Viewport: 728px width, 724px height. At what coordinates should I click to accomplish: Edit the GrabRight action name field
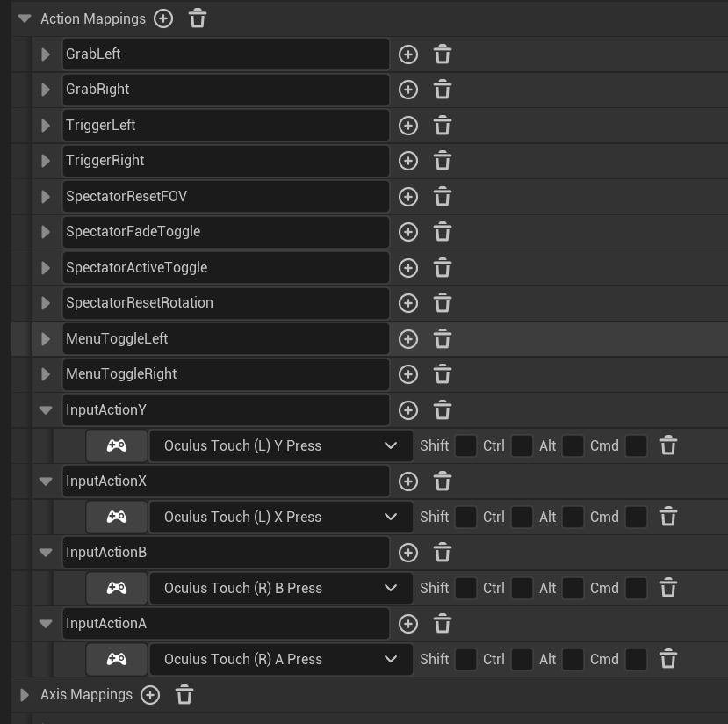coord(226,90)
